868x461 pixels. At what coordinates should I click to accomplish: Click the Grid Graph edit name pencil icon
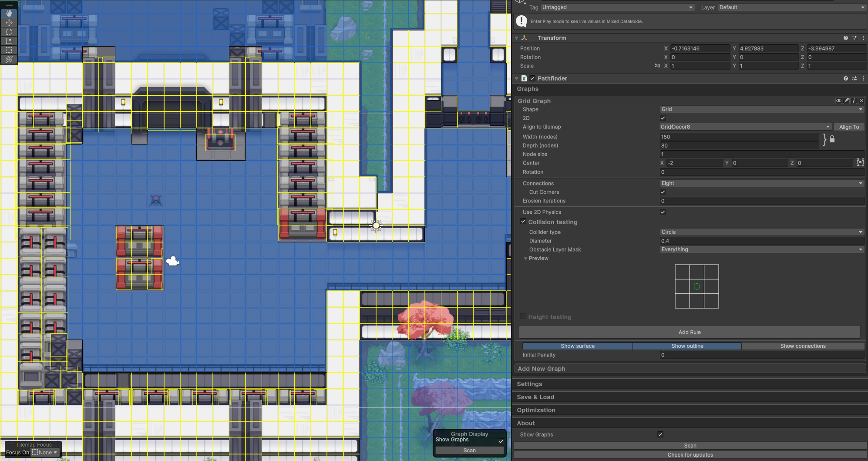click(846, 101)
